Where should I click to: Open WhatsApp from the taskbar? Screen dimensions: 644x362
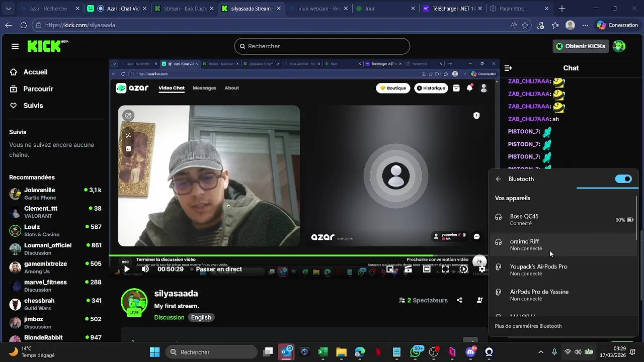tap(416, 352)
